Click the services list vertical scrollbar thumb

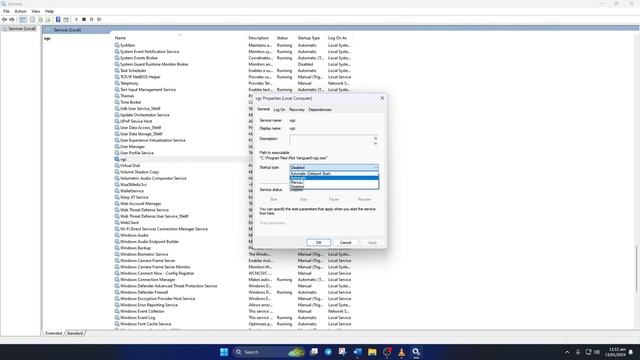636,269
